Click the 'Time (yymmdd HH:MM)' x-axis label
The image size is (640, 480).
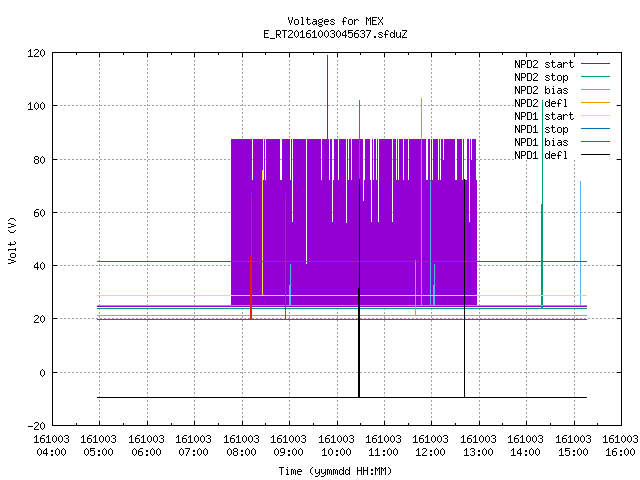(x=335, y=471)
